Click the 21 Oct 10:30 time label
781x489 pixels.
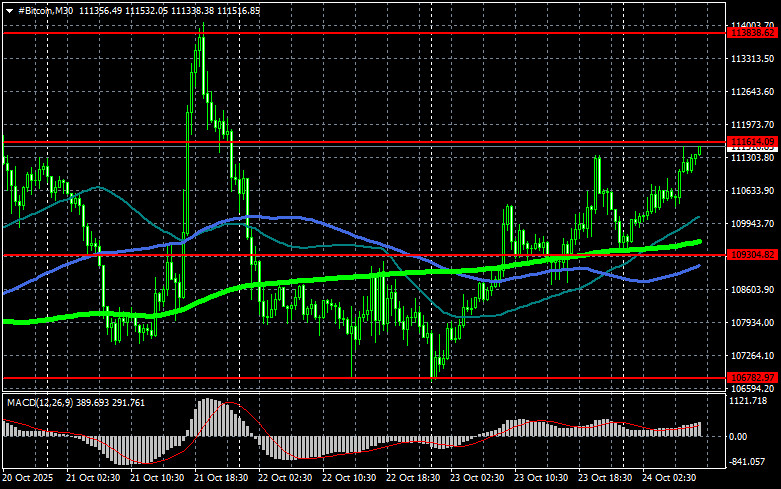157,478
